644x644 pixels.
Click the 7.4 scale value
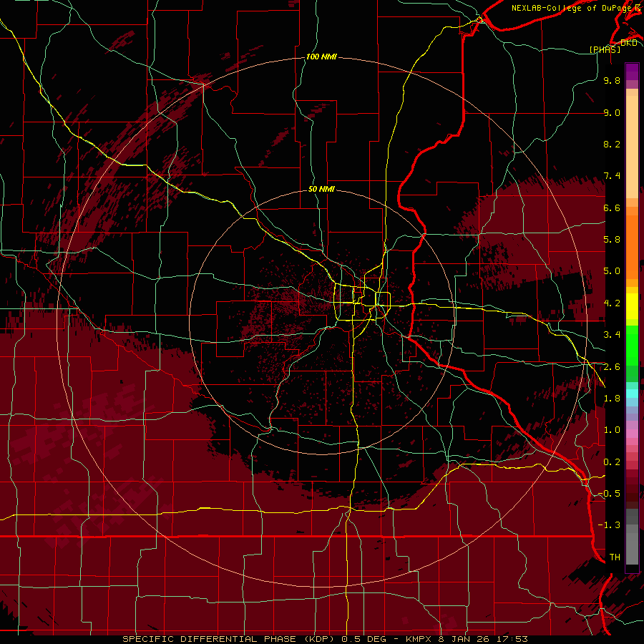(612, 176)
